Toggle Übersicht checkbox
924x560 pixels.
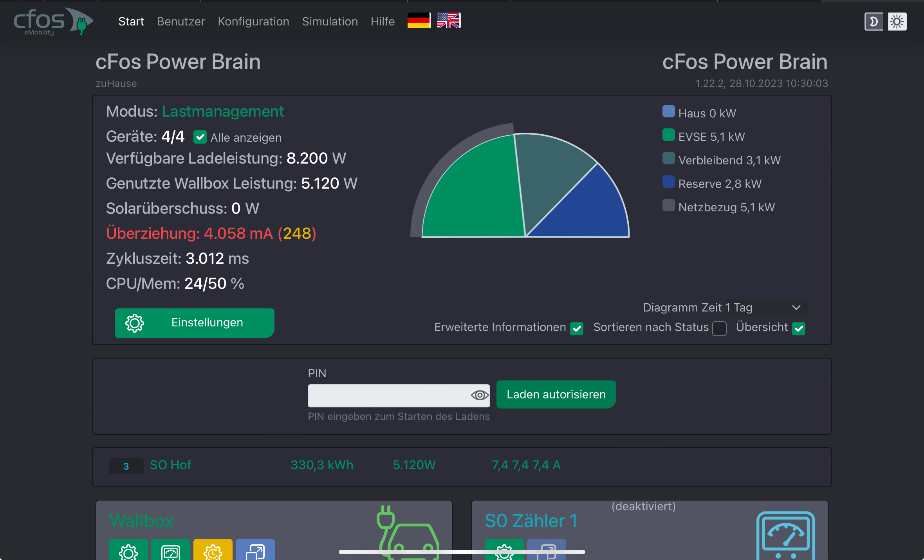coord(799,328)
